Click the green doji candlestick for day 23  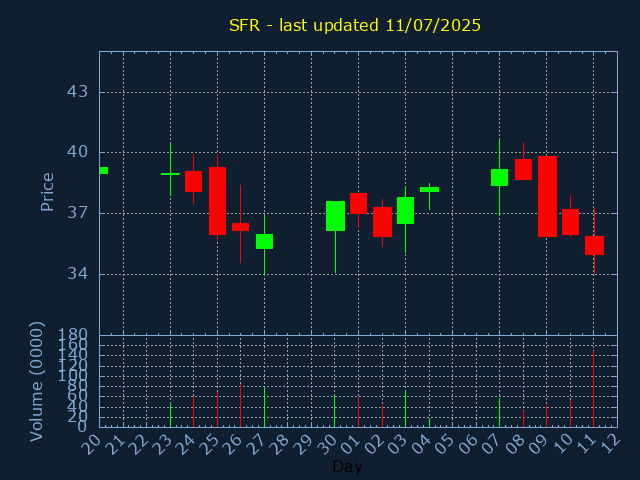[170, 174]
